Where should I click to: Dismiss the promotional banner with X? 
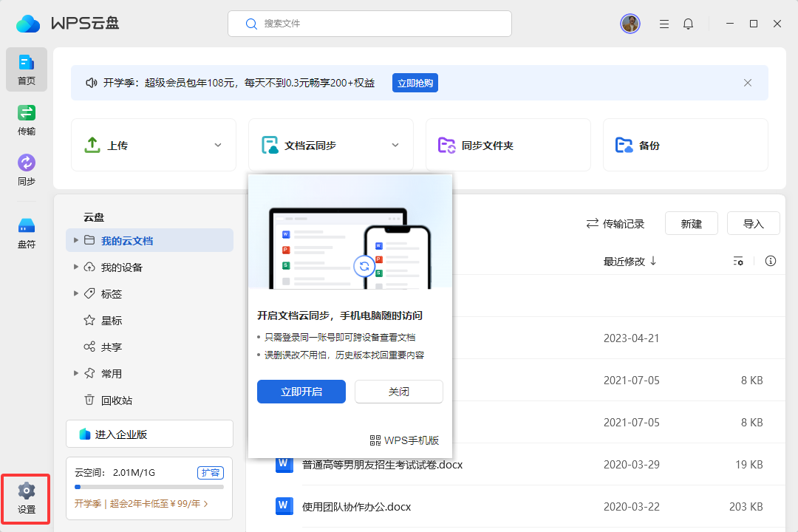(748, 83)
